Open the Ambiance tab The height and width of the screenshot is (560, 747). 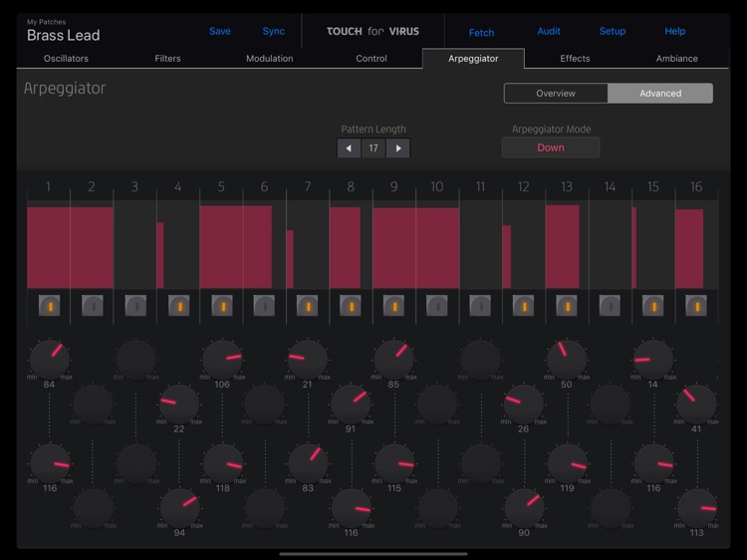pyautogui.click(x=677, y=59)
